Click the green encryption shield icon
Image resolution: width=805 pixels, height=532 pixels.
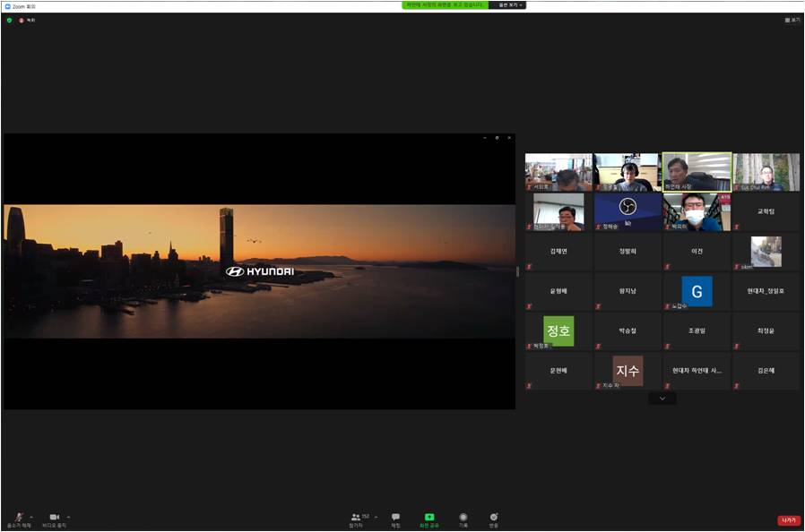pos(9,20)
